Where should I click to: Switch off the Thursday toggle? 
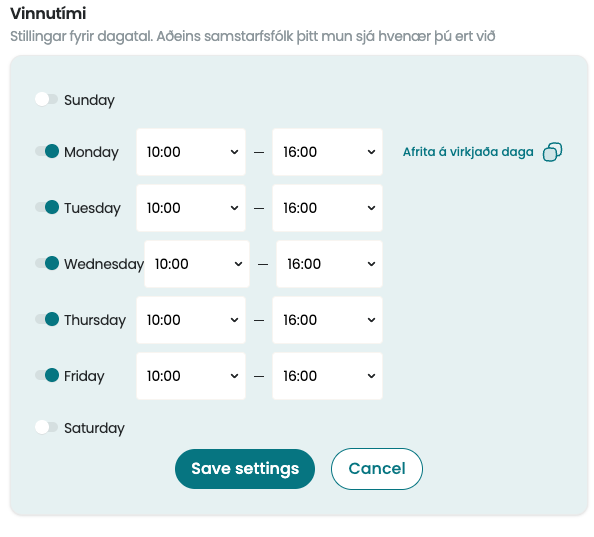pyautogui.click(x=47, y=319)
